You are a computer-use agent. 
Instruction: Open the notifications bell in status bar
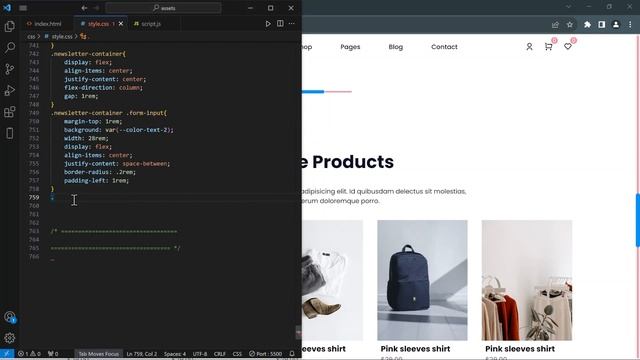pos(292,353)
